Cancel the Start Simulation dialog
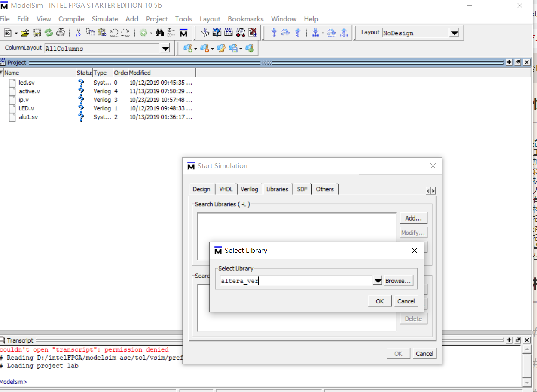 click(424, 354)
